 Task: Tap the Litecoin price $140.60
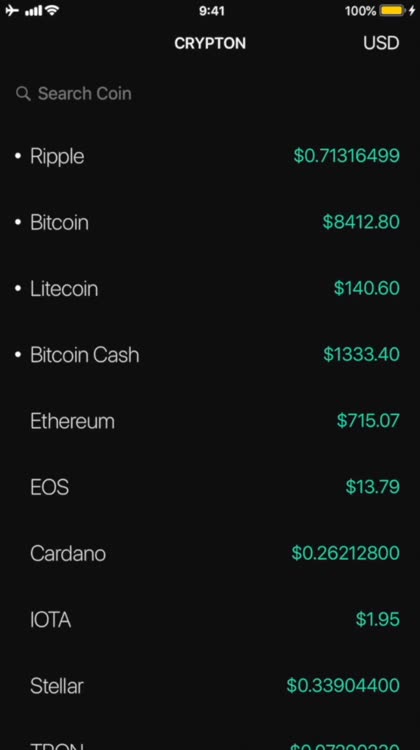(367, 288)
